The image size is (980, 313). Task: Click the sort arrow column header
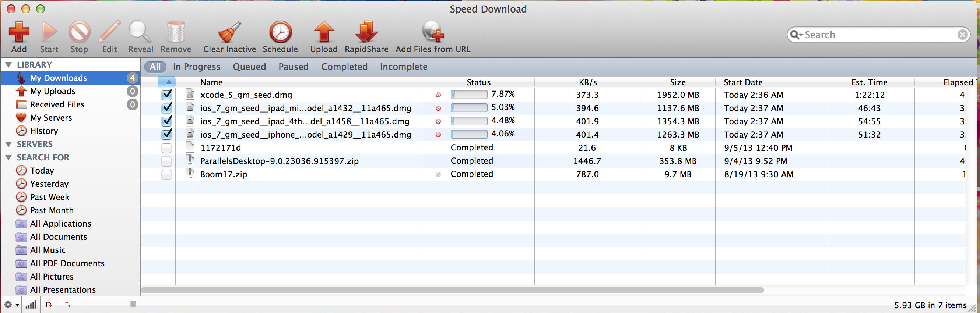tap(167, 82)
